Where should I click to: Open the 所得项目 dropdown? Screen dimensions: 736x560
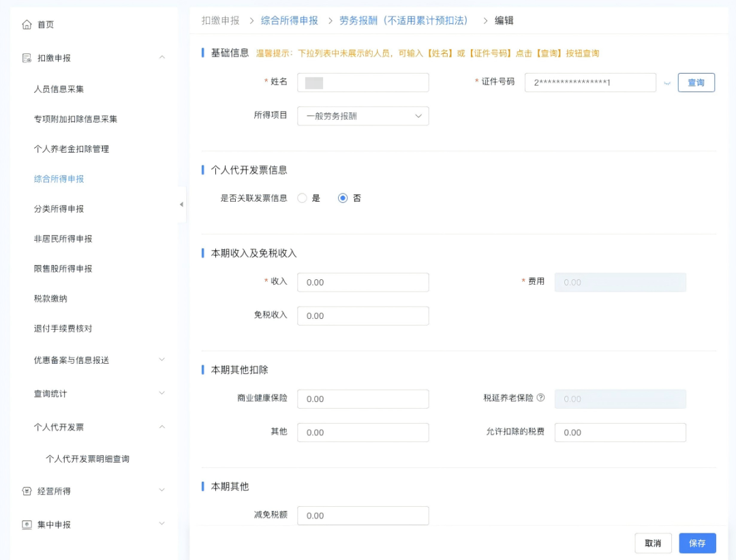(363, 116)
